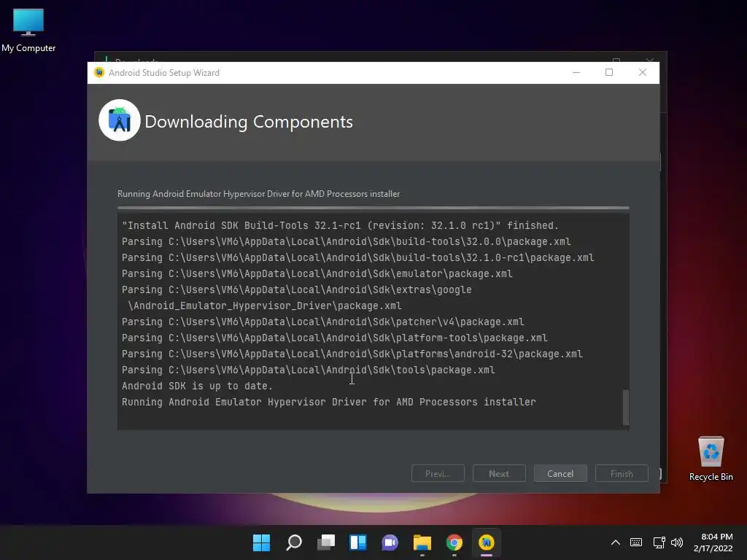
Task: Click 'Parsing ...platforms\android-32\package.xml' line
Action: click(x=352, y=354)
